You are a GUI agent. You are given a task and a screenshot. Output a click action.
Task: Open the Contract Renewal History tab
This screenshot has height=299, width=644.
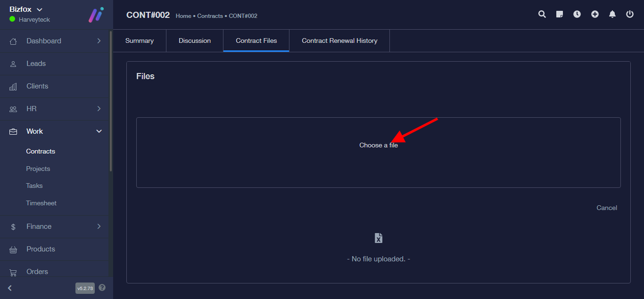click(339, 41)
